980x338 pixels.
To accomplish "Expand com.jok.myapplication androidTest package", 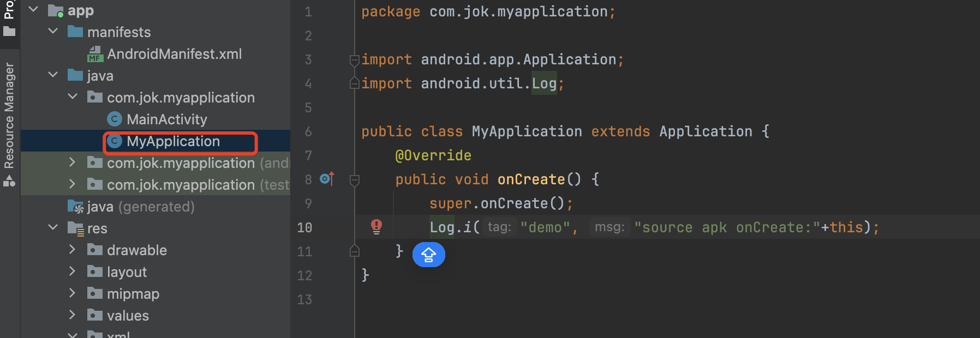I will tap(72, 162).
